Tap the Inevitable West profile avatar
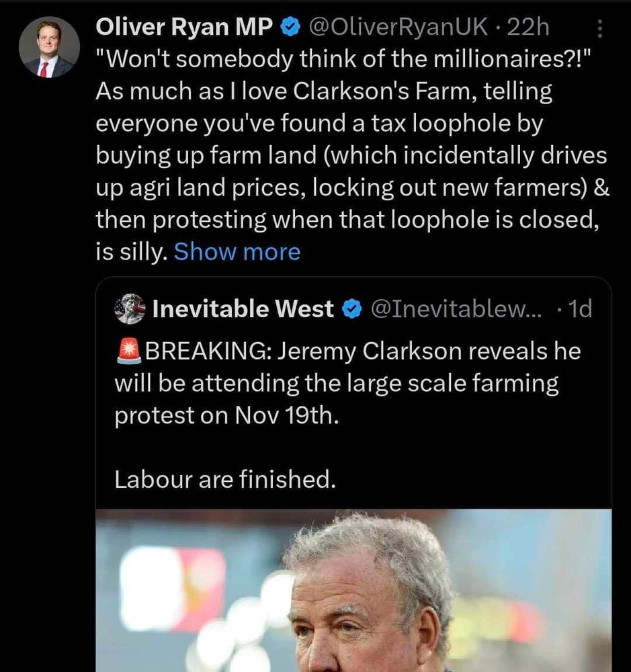Image resolution: width=631 pixels, height=672 pixels. [x=130, y=308]
